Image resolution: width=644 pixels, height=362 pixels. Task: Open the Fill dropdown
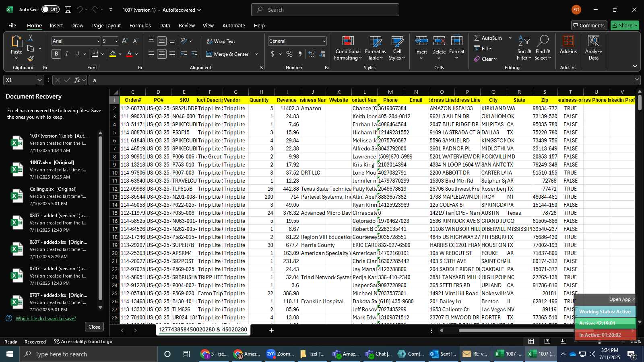[483, 48]
